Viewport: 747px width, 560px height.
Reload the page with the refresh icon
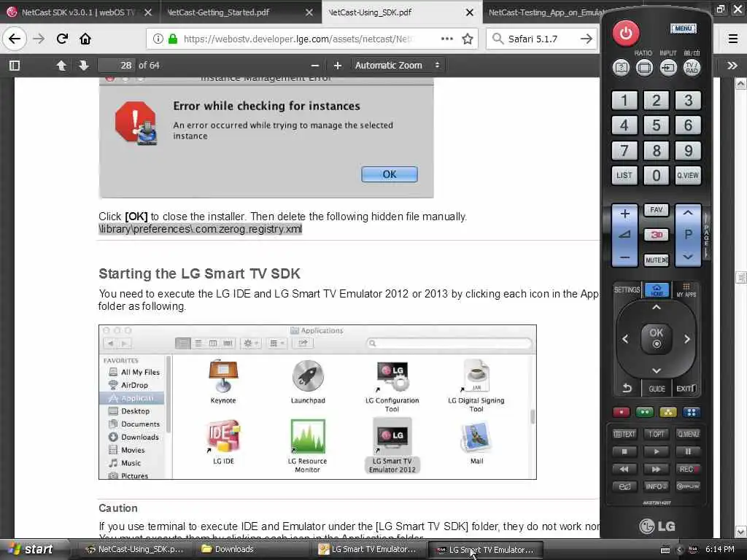pyautogui.click(x=62, y=39)
